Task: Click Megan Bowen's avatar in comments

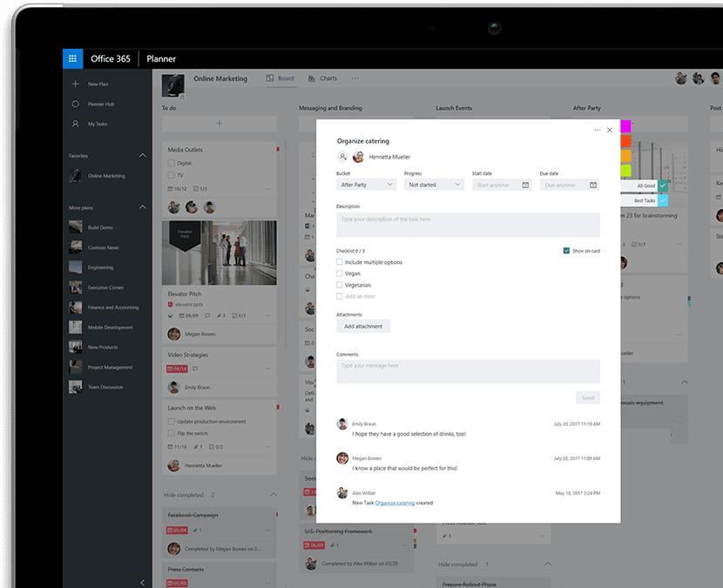Action: tap(342, 458)
